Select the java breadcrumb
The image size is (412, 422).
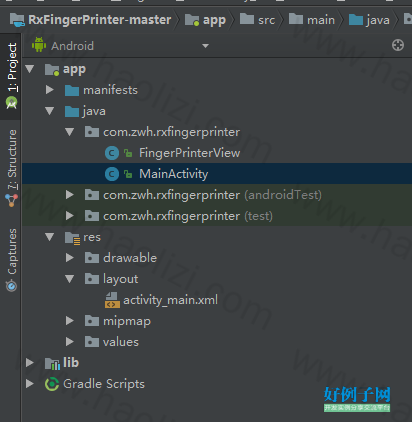pos(369,20)
